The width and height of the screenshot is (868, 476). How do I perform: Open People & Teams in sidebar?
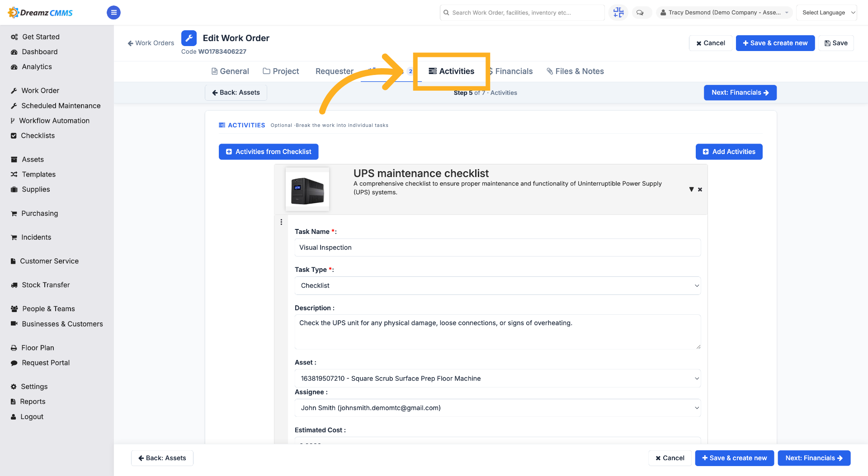click(x=43, y=309)
